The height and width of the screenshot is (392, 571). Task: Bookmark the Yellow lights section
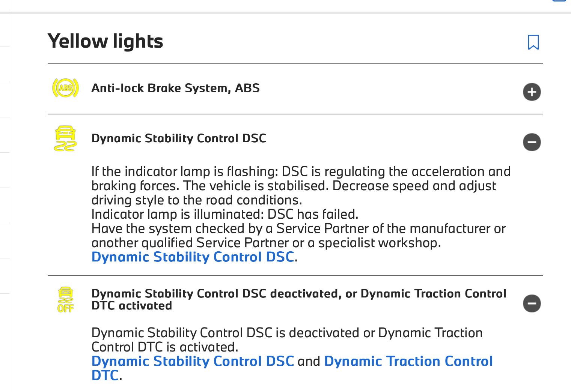(533, 42)
